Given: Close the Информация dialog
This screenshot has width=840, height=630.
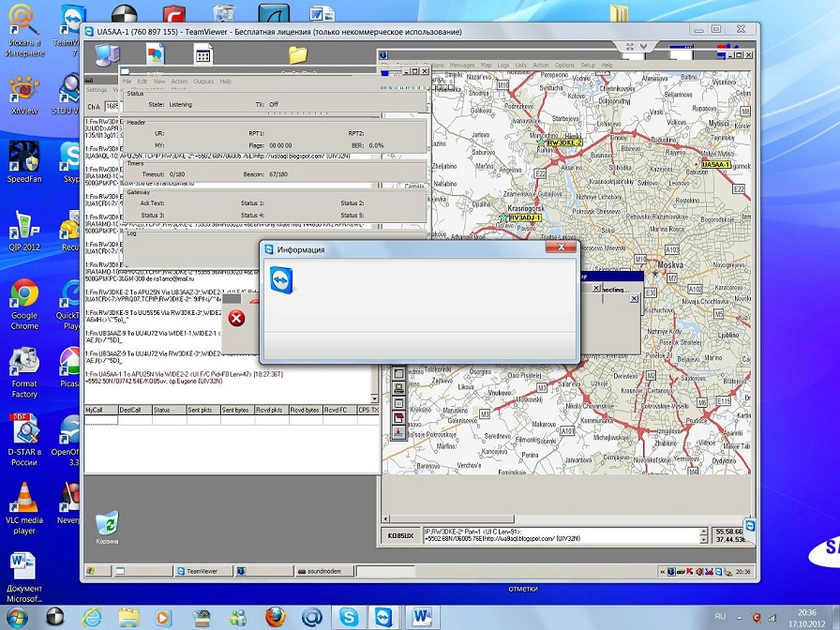Looking at the screenshot, I should (x=562, y=247).
